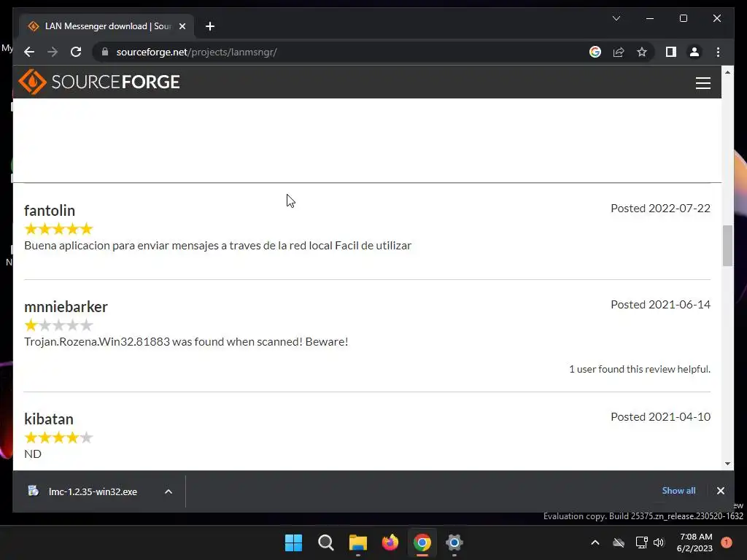Click 'Posted 2021-06-14' date
Image resolution: width=747 pixels, height=560 pixels.
coord(660,304)
